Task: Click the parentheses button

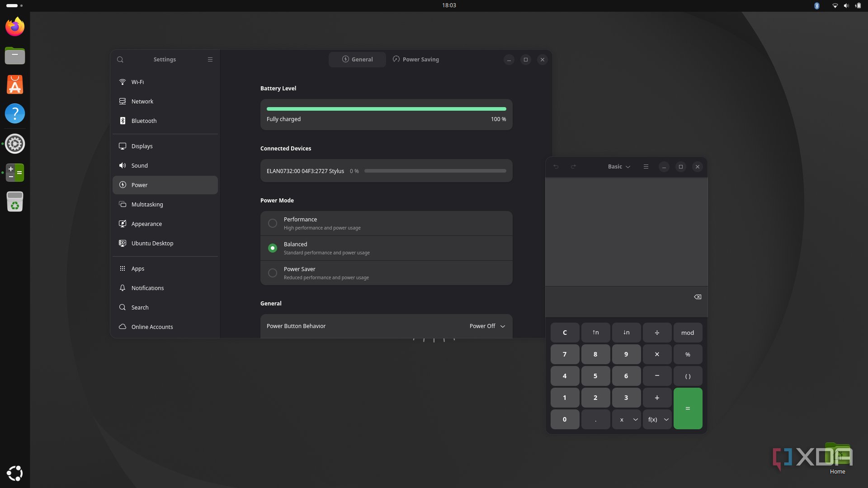Action: (x=688, y=376)
